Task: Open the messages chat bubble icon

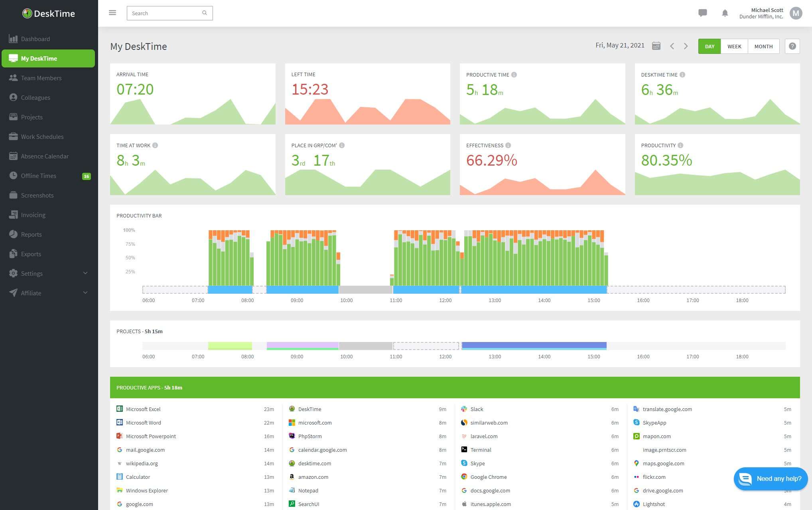Action: pos(702,13)
